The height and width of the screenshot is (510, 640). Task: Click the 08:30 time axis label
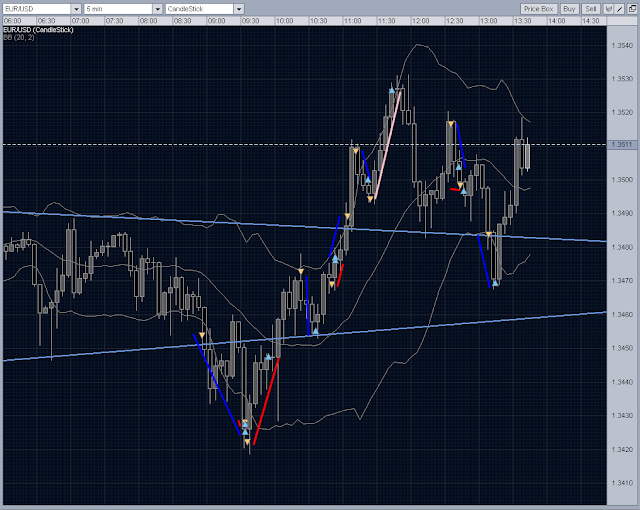coord(182,21)
